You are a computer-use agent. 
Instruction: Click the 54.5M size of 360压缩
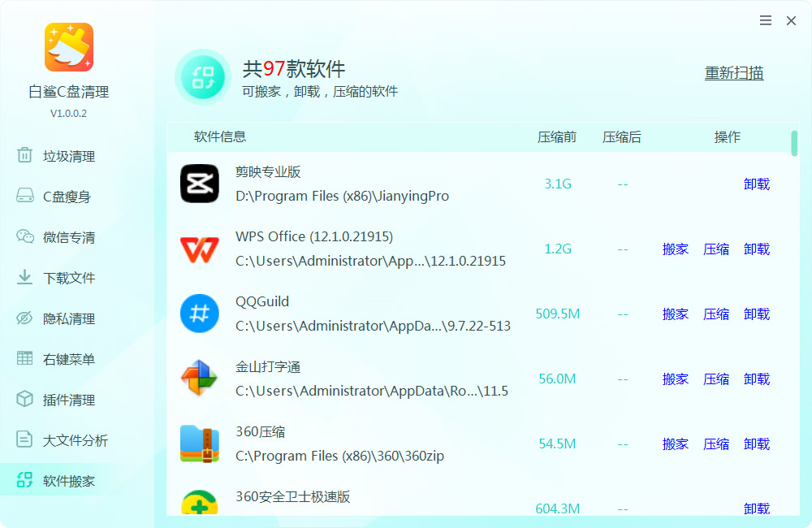[x=557, y=444]
